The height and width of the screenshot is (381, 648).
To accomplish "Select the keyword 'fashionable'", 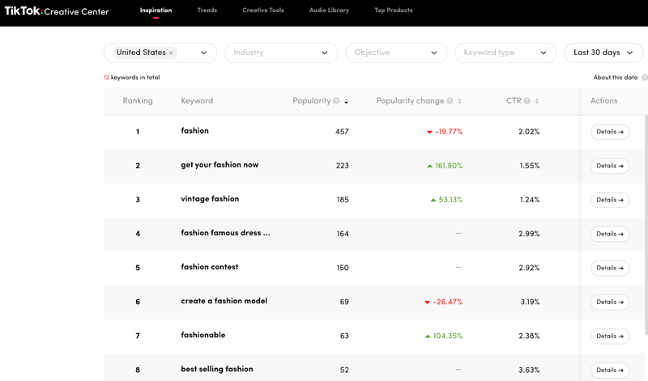I will [203, 335].
